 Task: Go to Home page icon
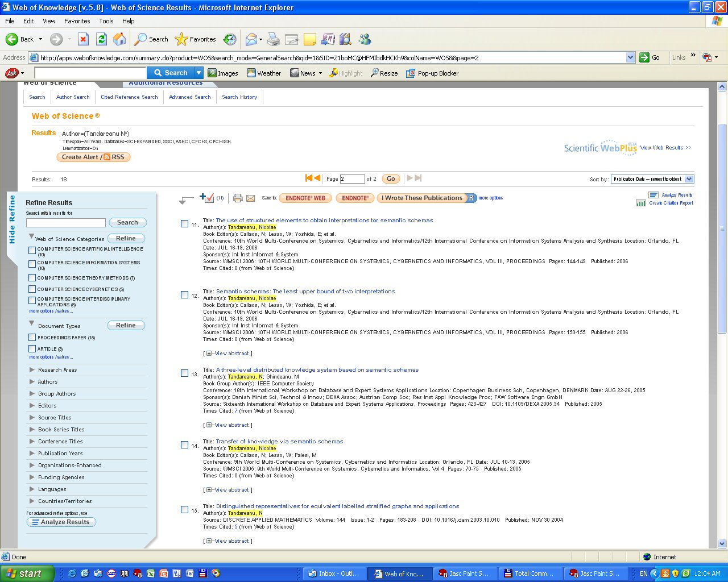tap(119, 39)
